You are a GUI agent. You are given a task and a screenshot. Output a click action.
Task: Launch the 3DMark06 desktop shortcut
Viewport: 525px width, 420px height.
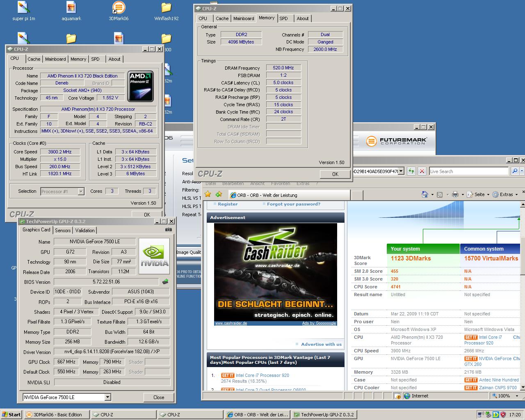pos(119,11)
